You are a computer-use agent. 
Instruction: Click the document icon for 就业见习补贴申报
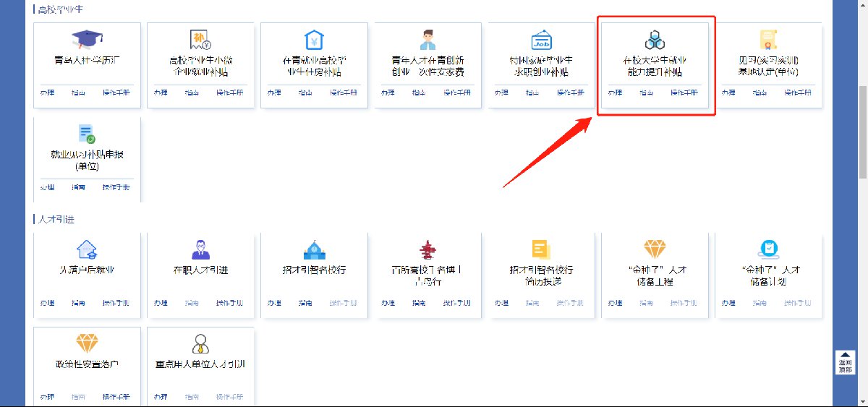pos(87,134)
